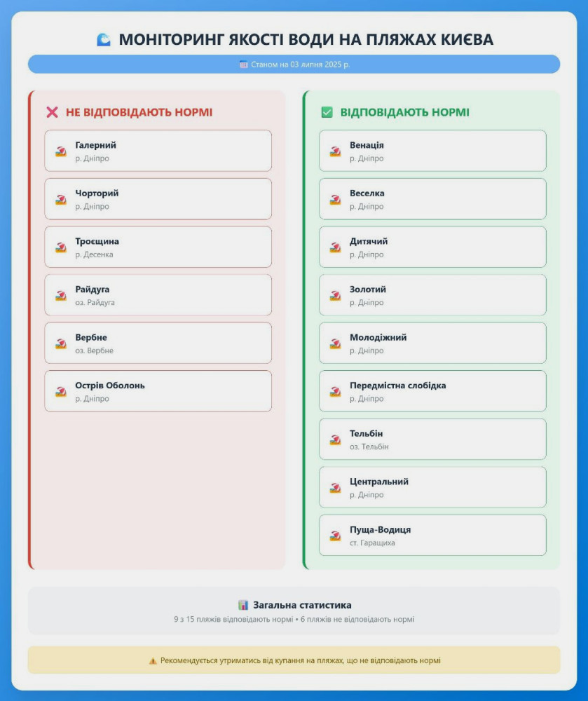The height and width of the screenshot is (701, 588).
Task: Click the warning triangle icon in the yellow banner
Action: coord(153,660)
